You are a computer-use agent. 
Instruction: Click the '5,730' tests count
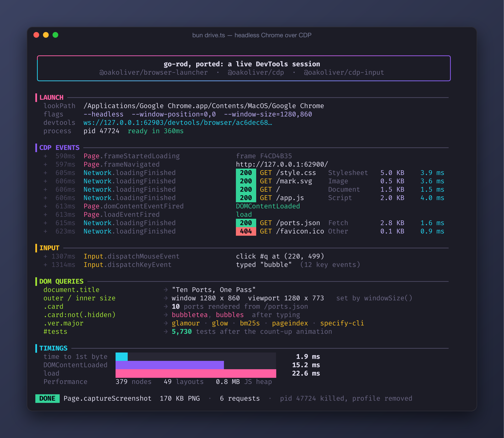pos(181,331)
